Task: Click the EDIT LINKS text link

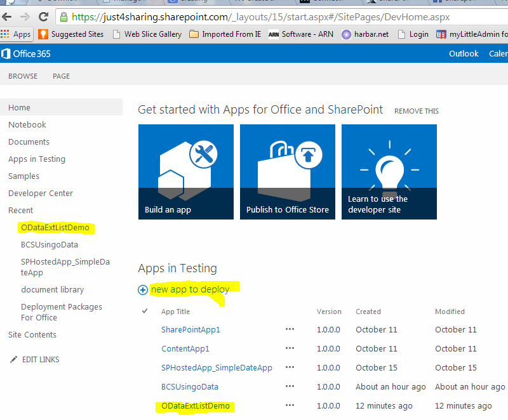Action: [41, 360]
